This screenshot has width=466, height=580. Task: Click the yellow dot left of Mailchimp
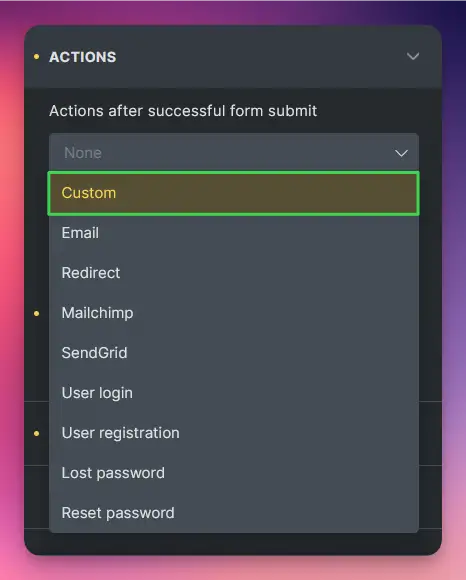point(36,313)
